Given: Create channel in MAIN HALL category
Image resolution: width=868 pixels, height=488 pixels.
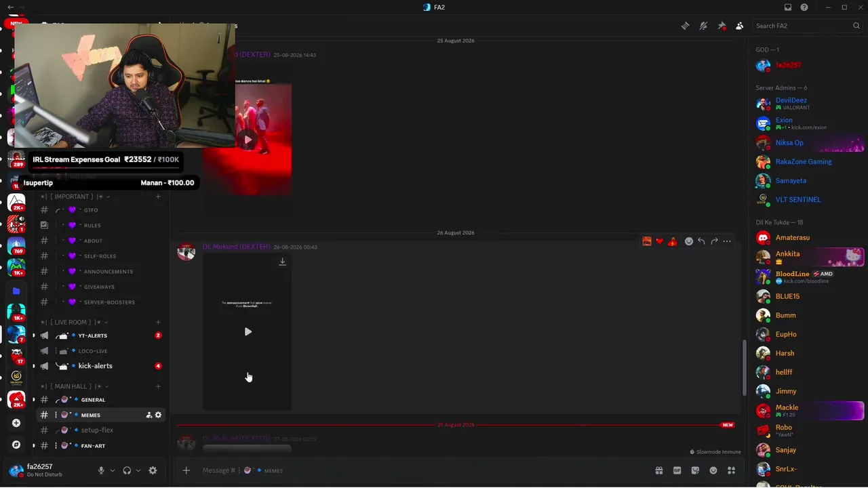Looking at the screenshot, I should click(158, 386).
